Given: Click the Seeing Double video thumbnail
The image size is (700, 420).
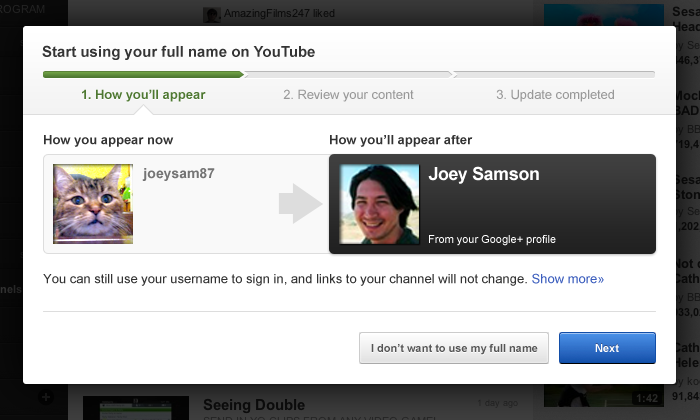Looking at the screenshot, I should coord(136,408).
